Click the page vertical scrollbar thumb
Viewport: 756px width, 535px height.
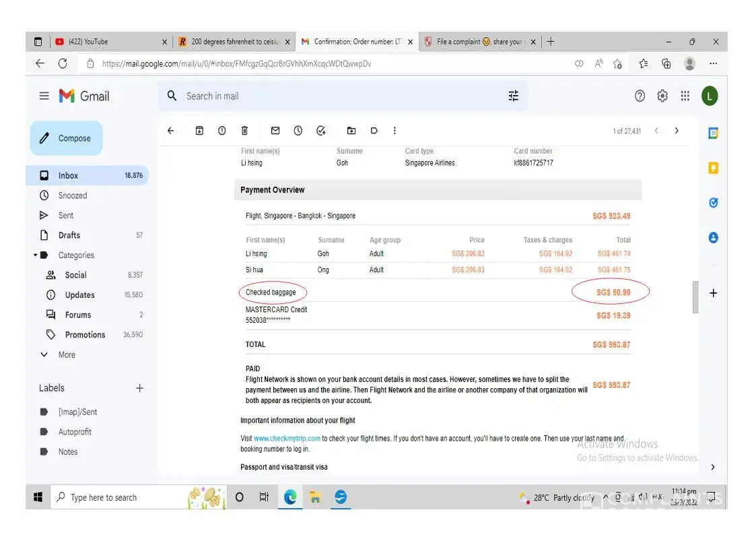pos(695,297)
